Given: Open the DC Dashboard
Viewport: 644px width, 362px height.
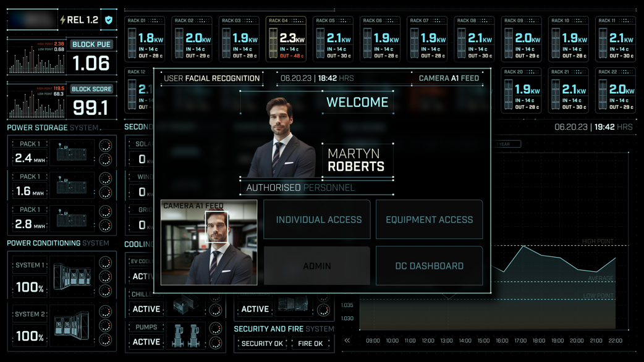Looking at the screenshot, I should click(429, 266).
